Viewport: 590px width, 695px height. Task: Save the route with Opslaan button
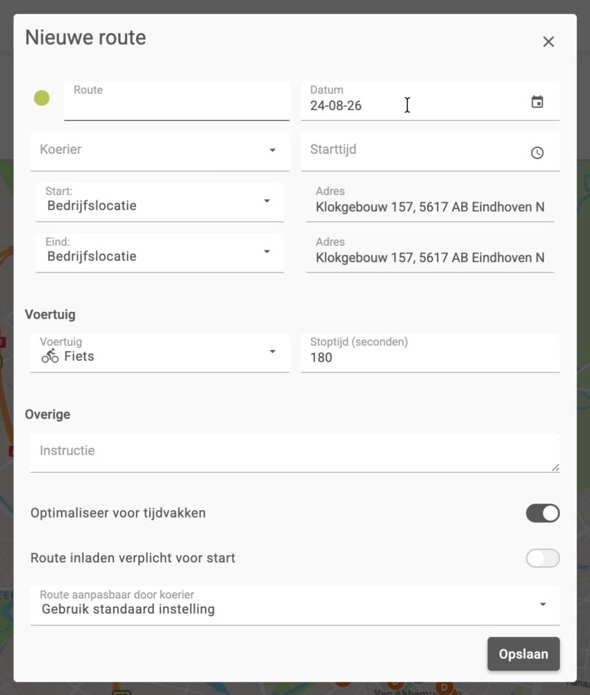coord(524,654)
